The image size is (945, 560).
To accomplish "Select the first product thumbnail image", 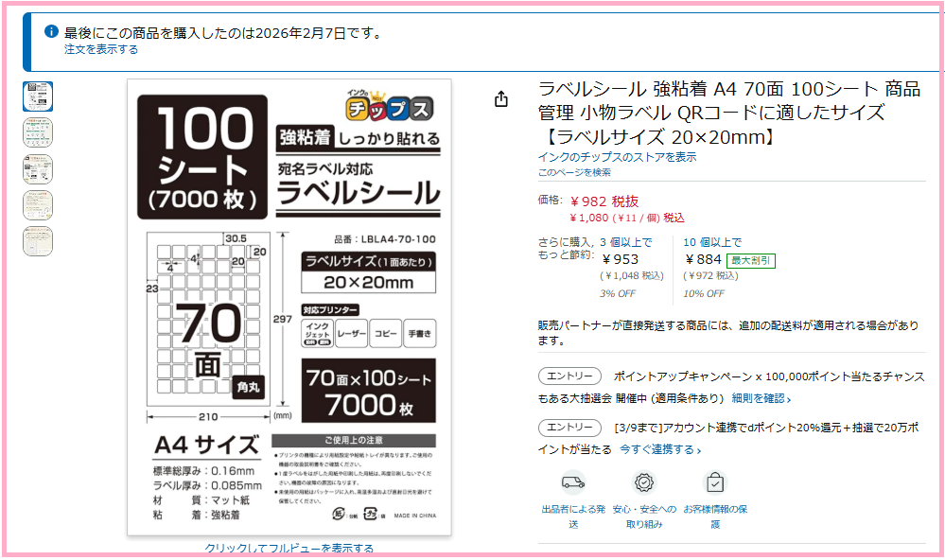I will pos(38,96).
